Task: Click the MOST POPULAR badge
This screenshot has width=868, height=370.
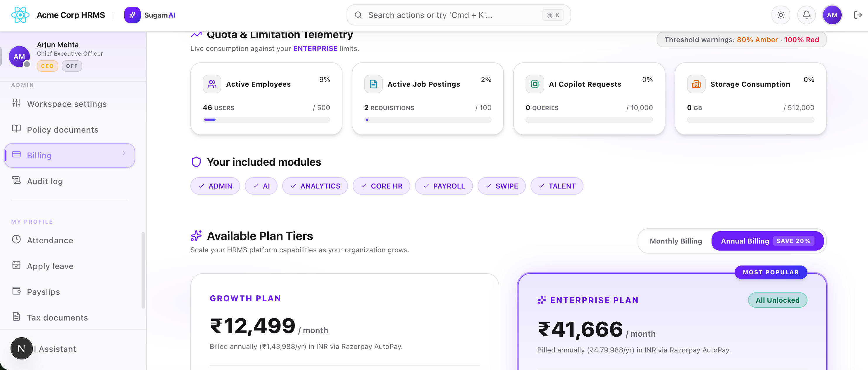Action: pyautogui.click(x=771, y=273)
